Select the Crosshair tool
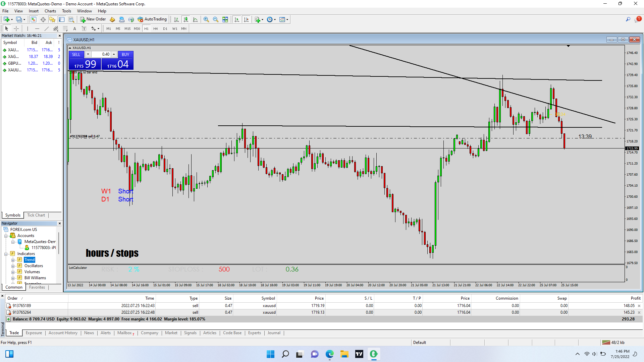Screen dimensions: 644x362 pos(16,28)
